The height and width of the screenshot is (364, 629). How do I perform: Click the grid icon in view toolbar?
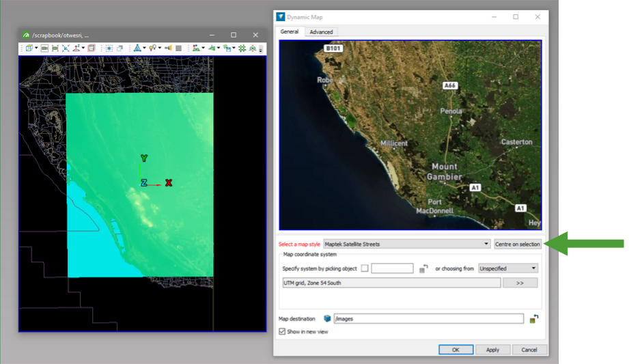pyautogui.click(x=178, y=48)
